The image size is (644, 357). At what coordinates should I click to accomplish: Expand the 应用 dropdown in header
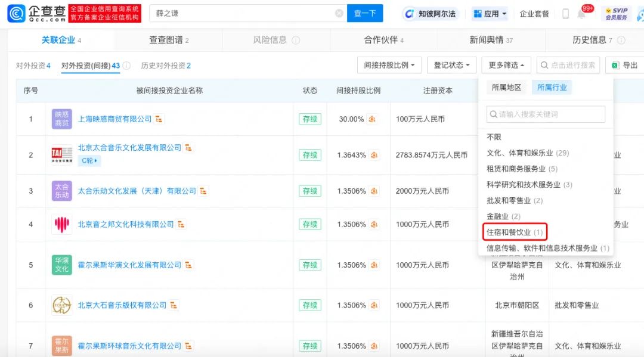pyautogui.click(x=490, y=14)
